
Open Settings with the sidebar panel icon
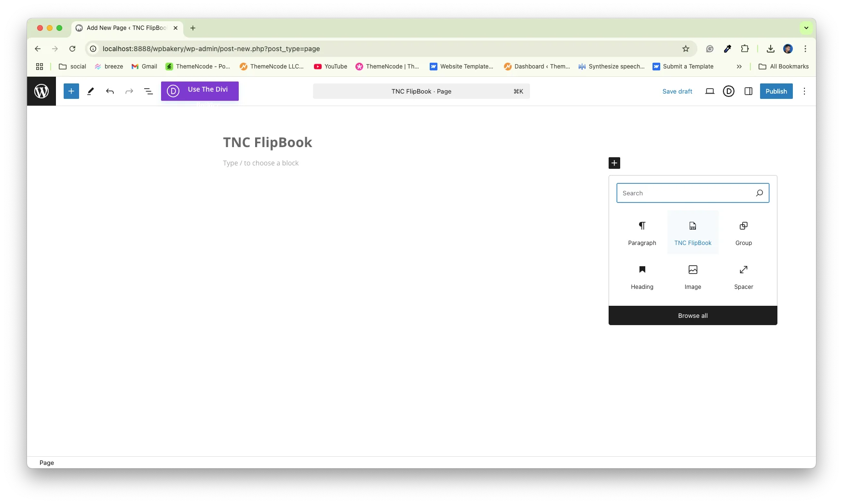[748, 91]
